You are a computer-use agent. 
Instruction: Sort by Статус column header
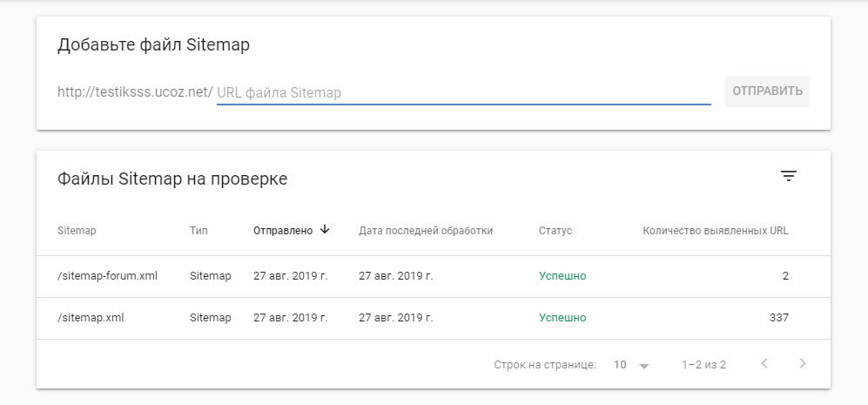point(555,231)
